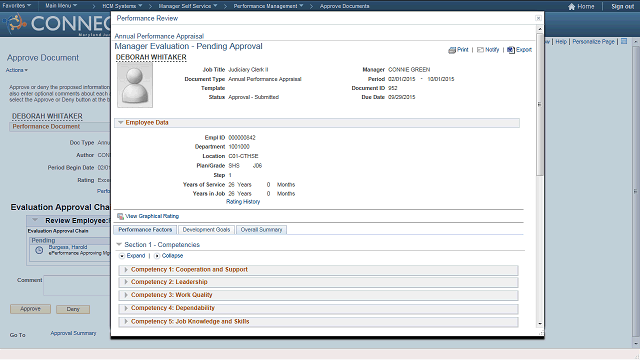Click Approve Documents breadcrumb
The image size is (640, 360).
pos(344,6)
